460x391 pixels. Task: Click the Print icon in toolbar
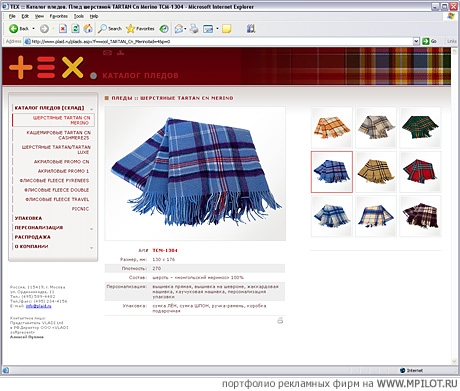coord(194,29)
